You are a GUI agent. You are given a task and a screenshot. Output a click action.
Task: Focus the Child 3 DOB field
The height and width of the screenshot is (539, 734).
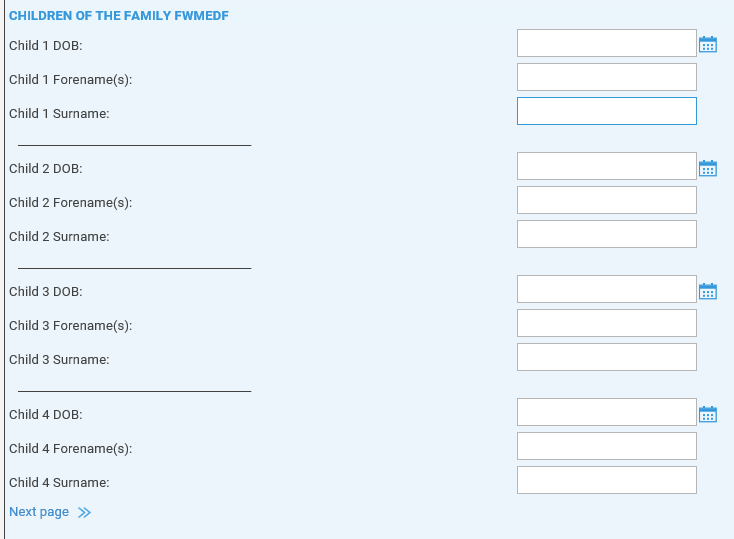coord(607,289)
